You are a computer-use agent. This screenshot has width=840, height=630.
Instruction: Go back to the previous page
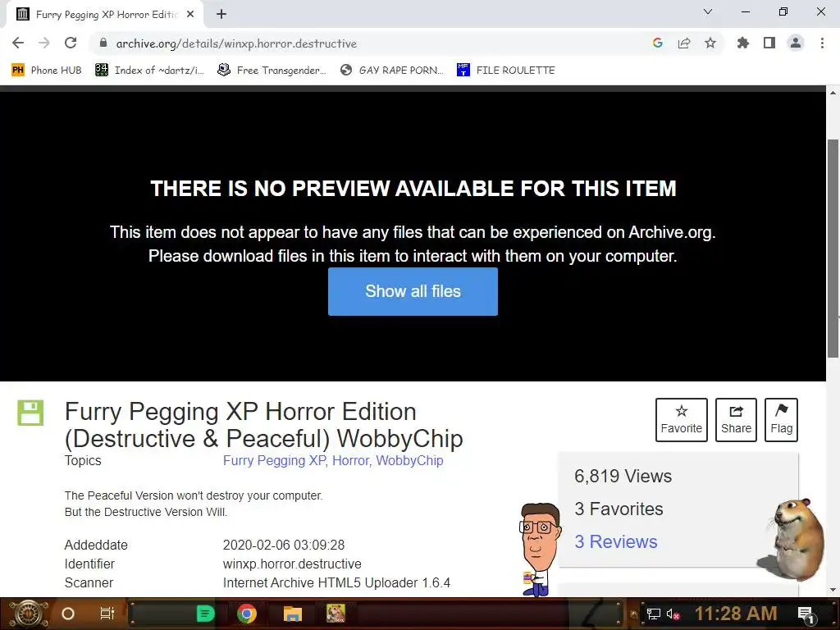[18, 43]
